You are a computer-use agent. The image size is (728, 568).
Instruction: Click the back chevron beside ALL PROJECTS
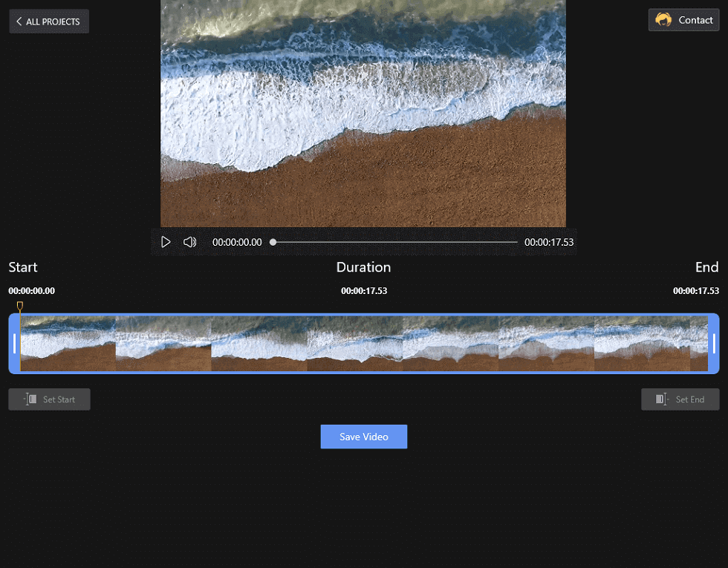click(19, 21)
